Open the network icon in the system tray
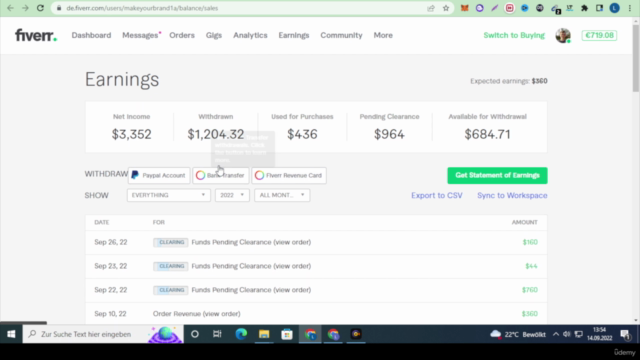This screenshot has height=360, width=640. coord(578,334)
